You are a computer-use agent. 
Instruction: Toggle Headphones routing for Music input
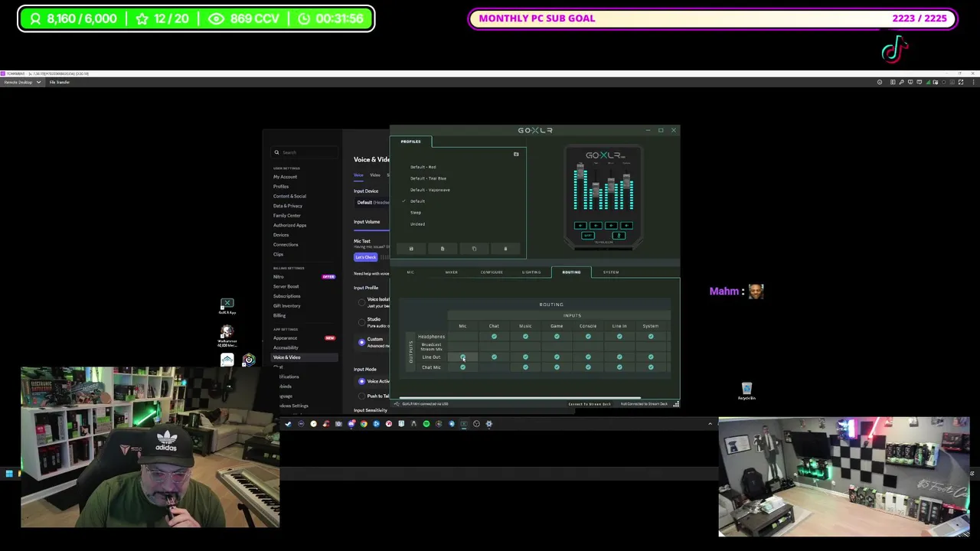(525, 337)
